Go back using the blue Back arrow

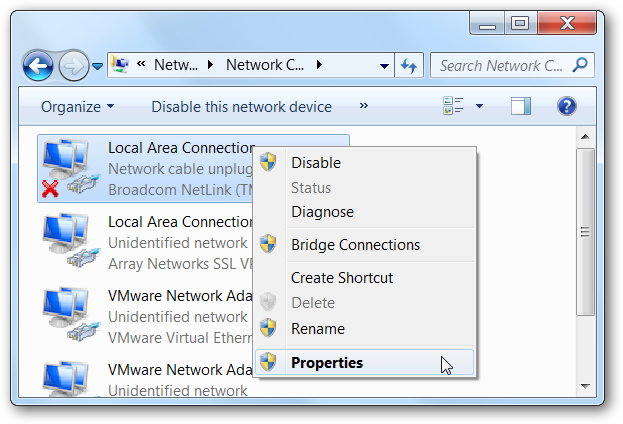click(38, 66)
